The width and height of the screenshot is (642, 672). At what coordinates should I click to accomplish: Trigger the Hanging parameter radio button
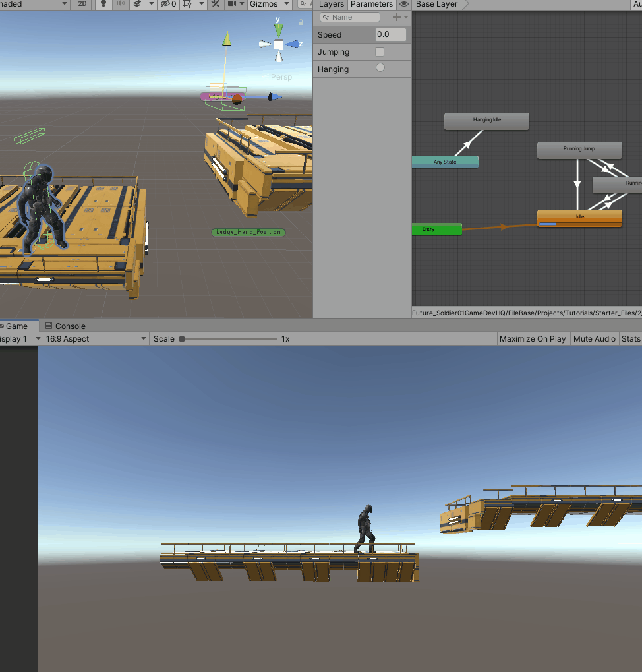379,69
